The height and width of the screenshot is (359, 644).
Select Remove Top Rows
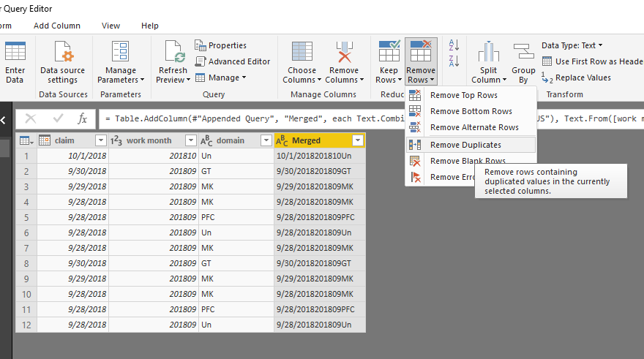[471, 95]
